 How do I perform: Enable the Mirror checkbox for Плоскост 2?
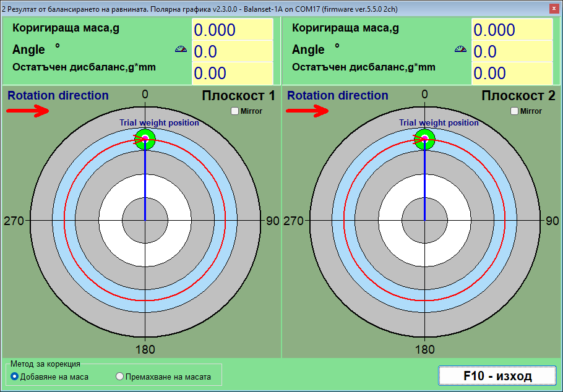[515, 111]
